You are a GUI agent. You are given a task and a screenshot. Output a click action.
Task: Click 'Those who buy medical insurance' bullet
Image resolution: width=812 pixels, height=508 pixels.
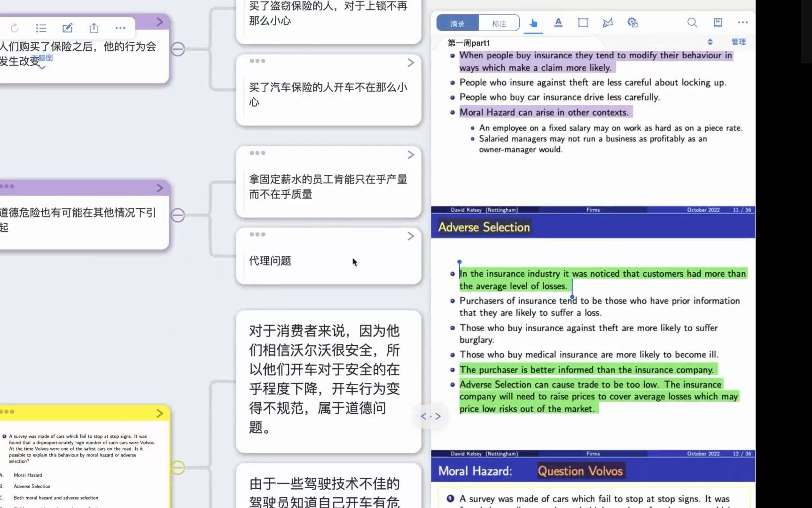589,355
